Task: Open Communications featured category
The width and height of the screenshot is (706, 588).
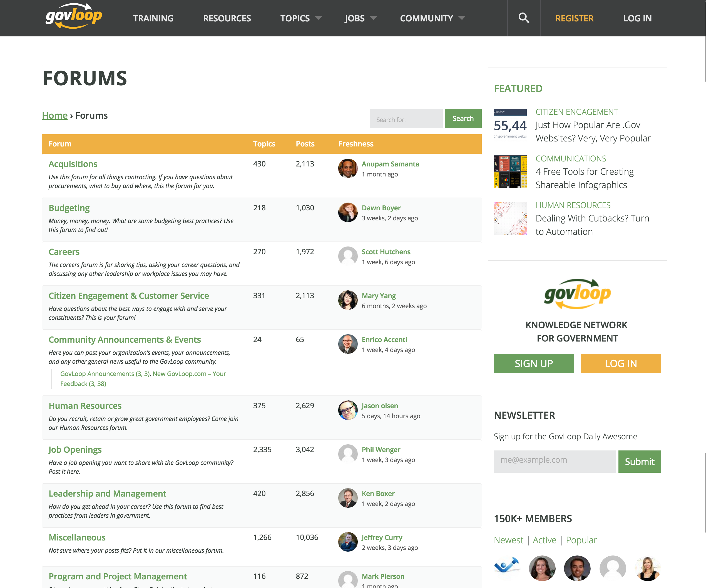Action: click(x=571, y=159)
